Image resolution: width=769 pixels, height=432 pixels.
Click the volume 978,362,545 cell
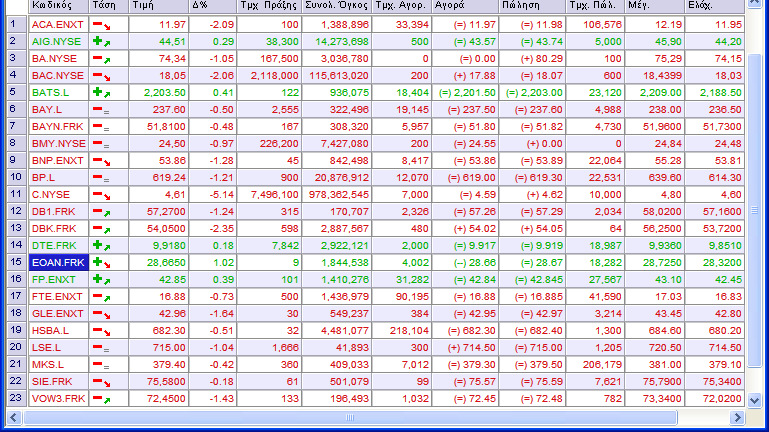tap(337, 195)
